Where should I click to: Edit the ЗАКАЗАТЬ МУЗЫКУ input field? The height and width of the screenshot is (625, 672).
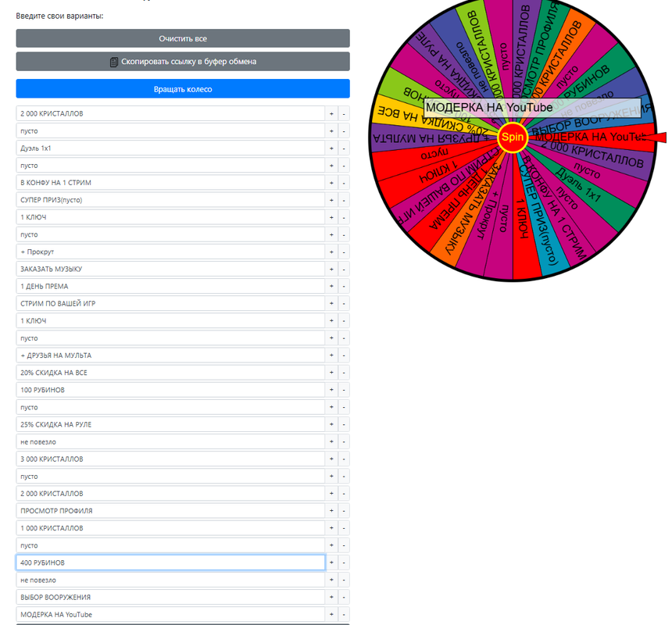coord(170,269)
